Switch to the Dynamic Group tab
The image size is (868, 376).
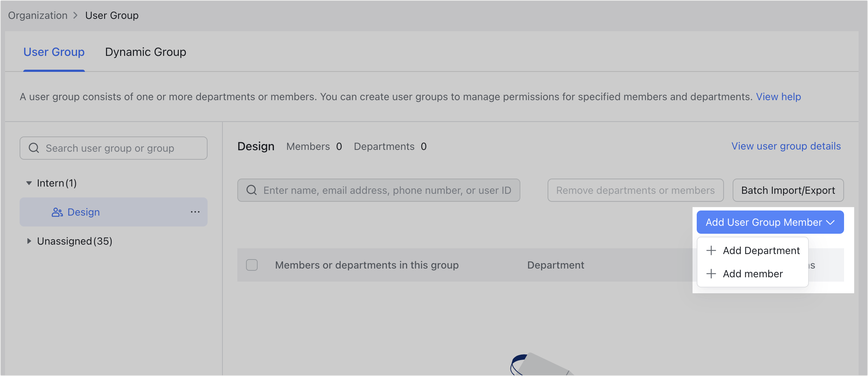click(145, 52)
